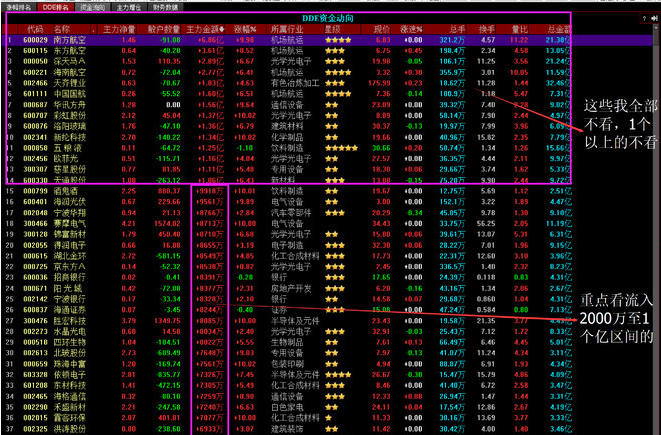Select stock 胜宏科技

pos(70,321)
